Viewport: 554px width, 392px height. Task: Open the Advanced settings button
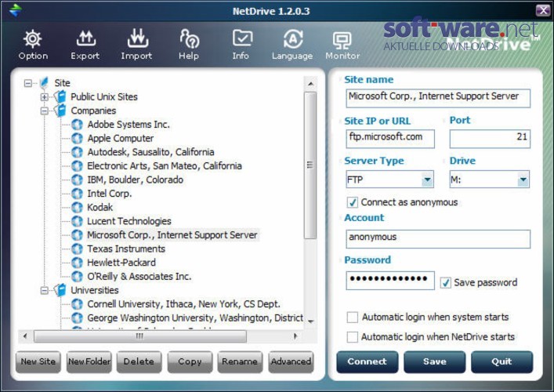pos(291,361)
